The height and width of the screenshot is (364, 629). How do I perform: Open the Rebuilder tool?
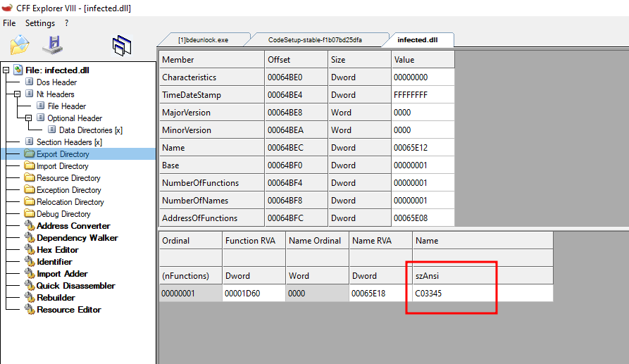coord(56,299)
